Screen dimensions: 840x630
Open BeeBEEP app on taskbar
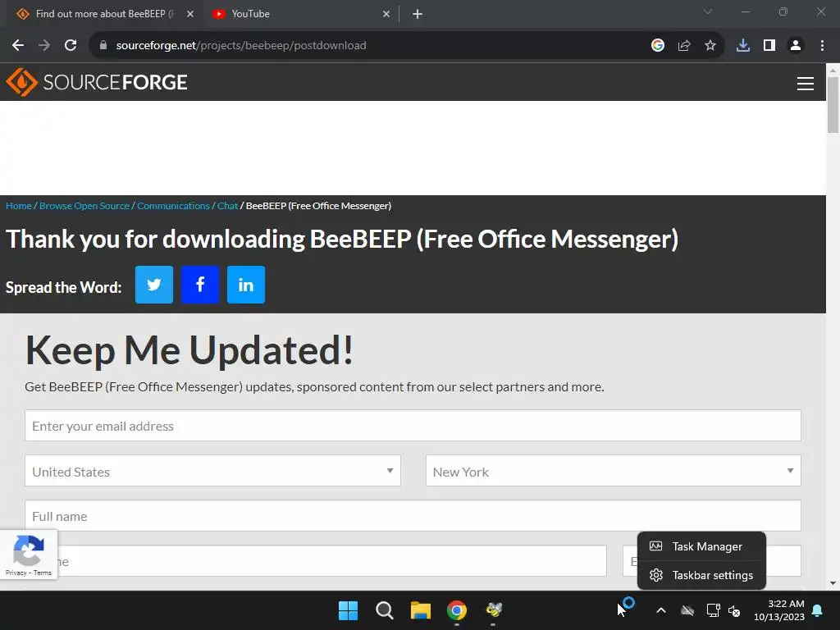(x=493, y=610)
